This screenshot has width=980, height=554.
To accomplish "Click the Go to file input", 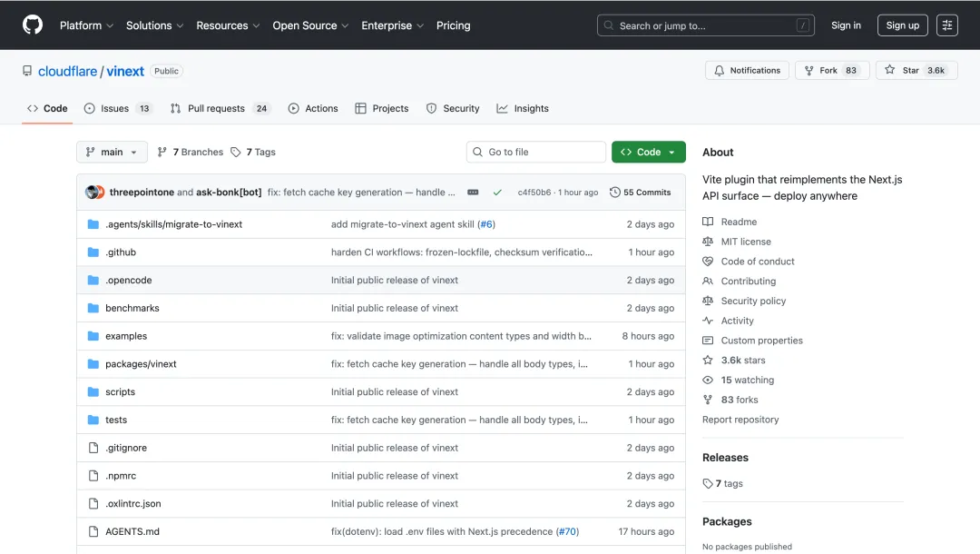I will click(535, 152).
